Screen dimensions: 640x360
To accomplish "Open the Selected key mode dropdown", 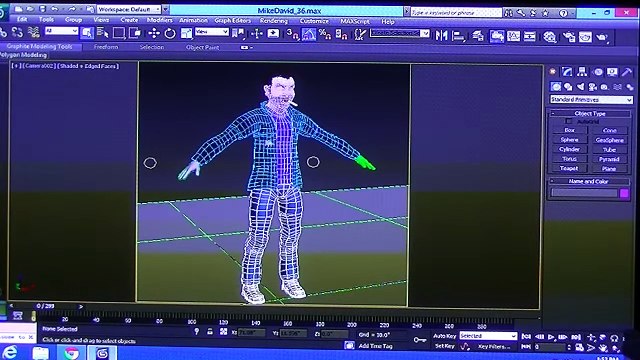I will 488,336.
